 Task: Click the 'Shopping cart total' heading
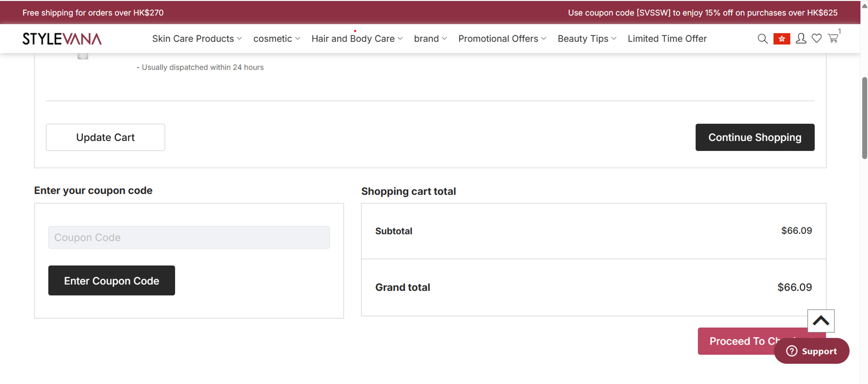point(408,191)
